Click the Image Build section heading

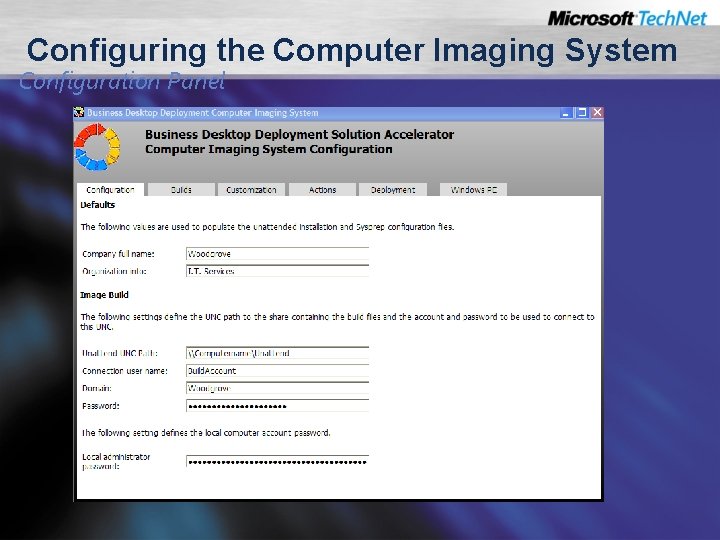104,295
